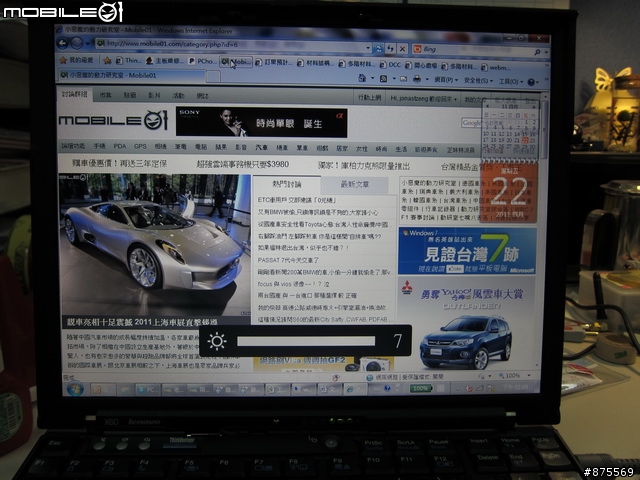Viewport: 640px width, 480px height.
Task: Click the Help question mark icon in command bar
Action: (x=531, y=82)
